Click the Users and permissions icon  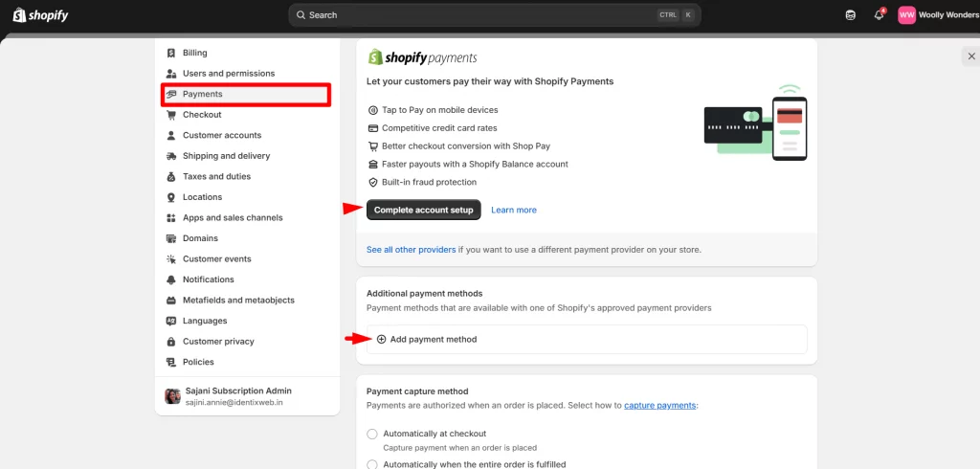pos(170,74)
